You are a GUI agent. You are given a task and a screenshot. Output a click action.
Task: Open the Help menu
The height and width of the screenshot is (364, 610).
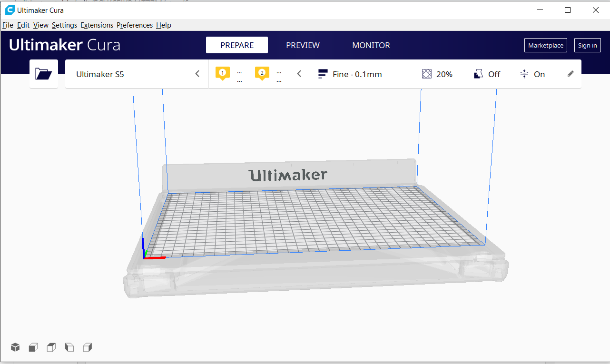(164, 25)
